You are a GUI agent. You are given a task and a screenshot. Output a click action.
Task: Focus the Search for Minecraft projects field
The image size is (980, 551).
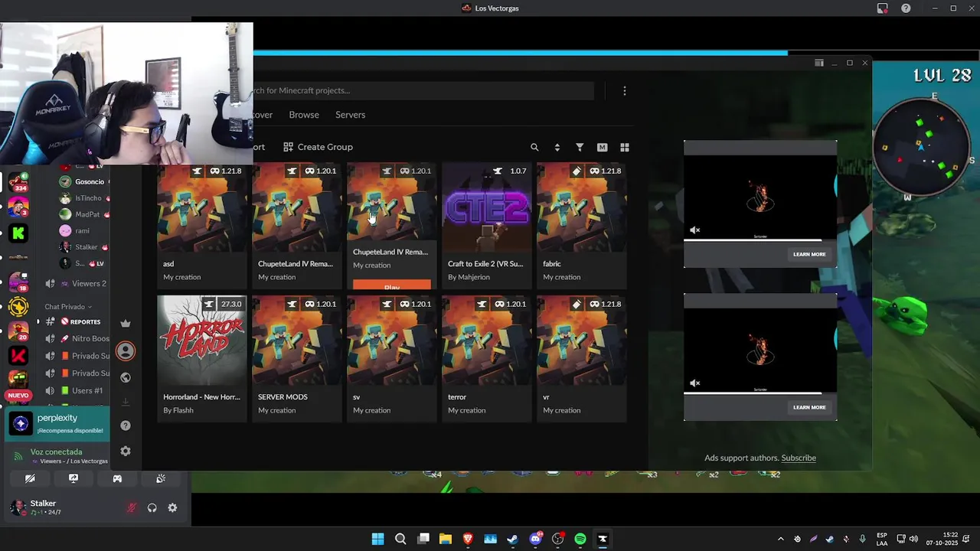click(423, 90)
